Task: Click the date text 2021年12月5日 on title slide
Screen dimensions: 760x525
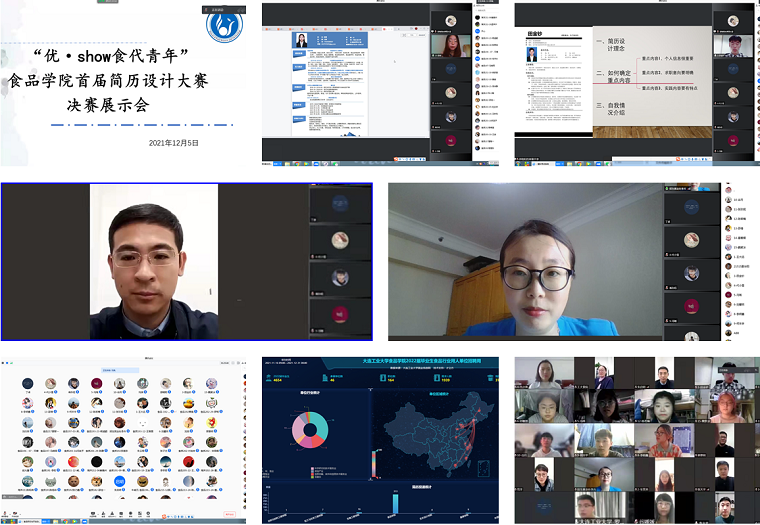Action: point(174,143)
